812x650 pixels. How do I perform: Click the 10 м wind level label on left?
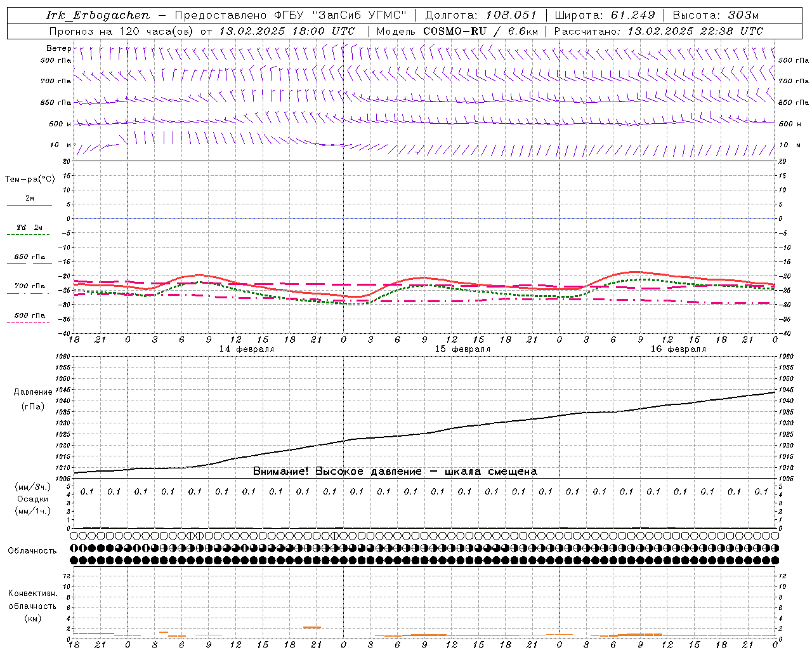[61, 145]
